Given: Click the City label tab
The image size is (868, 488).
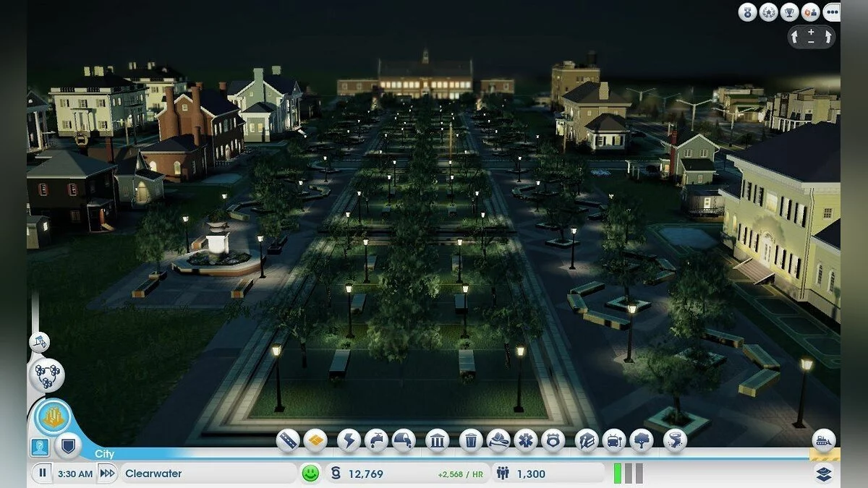Looking at the screenshot, I should [105, 454].
